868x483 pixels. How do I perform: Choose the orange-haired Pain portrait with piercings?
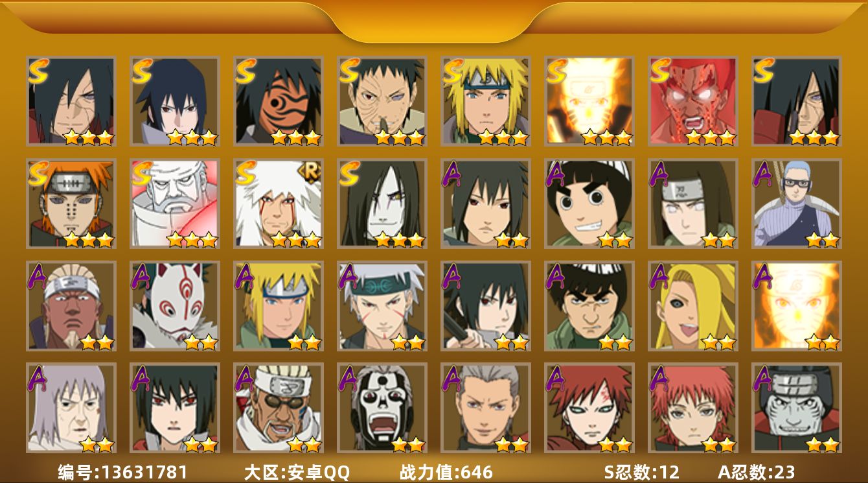71,204
